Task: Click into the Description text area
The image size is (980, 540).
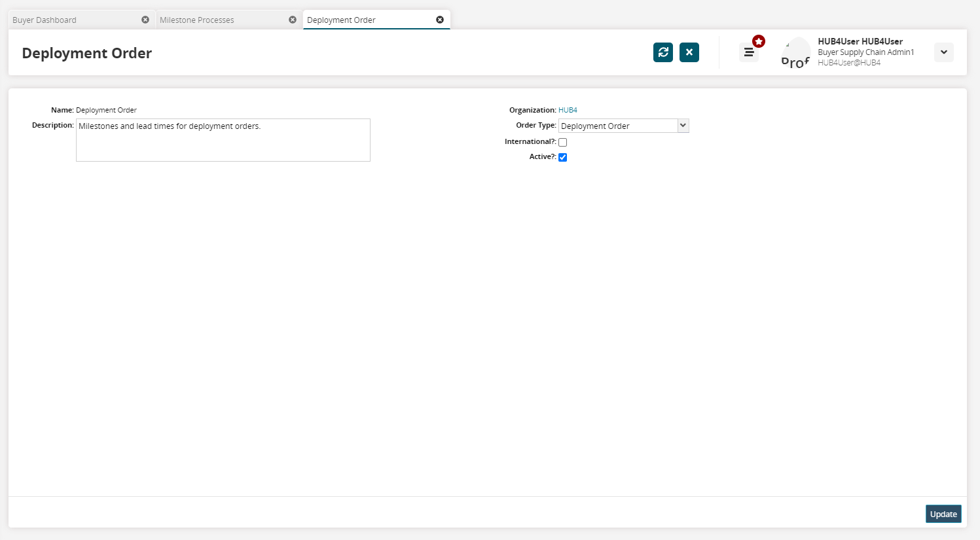Action: click(223, 140)
